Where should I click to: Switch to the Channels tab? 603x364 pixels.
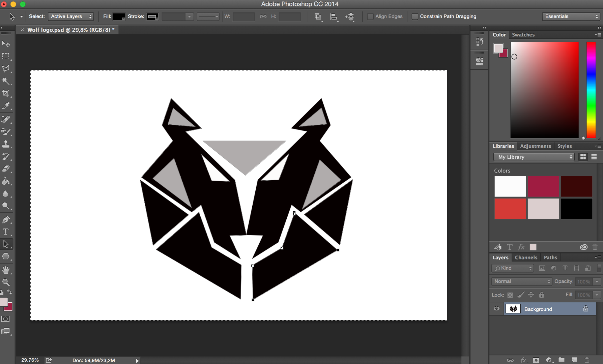click(526, 257)
